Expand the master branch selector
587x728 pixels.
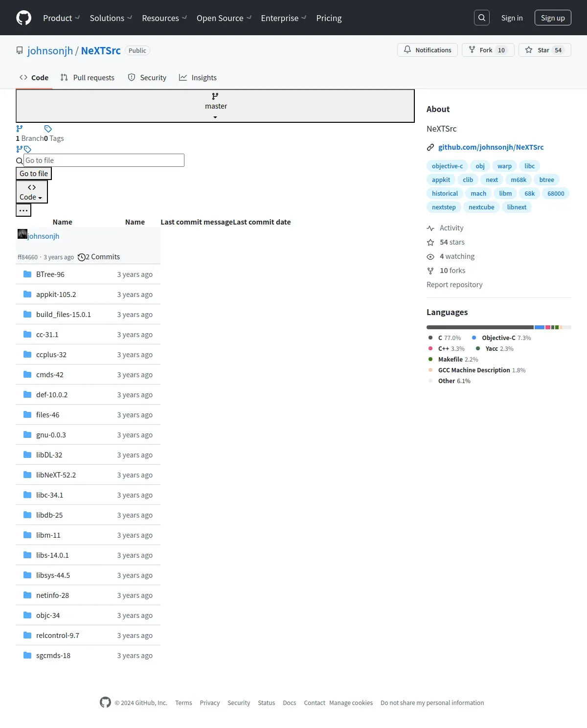[215, 106]
